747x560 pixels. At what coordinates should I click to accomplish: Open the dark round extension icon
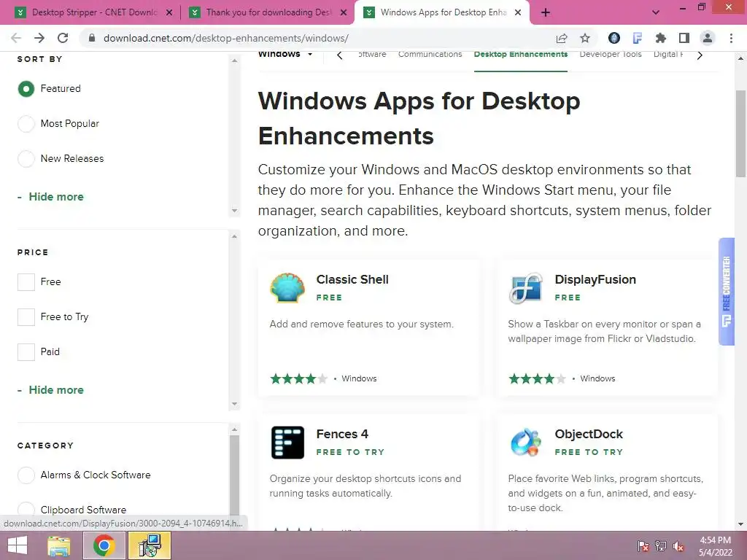tap(614, 38)
